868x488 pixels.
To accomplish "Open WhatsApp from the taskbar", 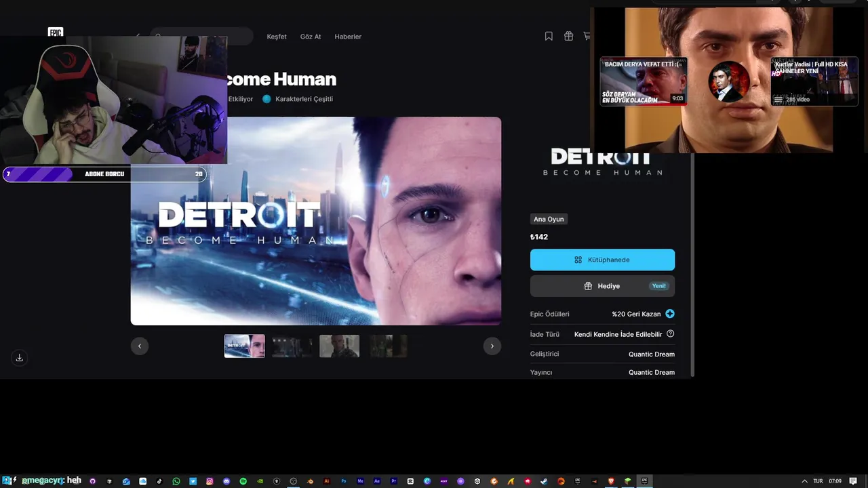I will click(176, 481).
